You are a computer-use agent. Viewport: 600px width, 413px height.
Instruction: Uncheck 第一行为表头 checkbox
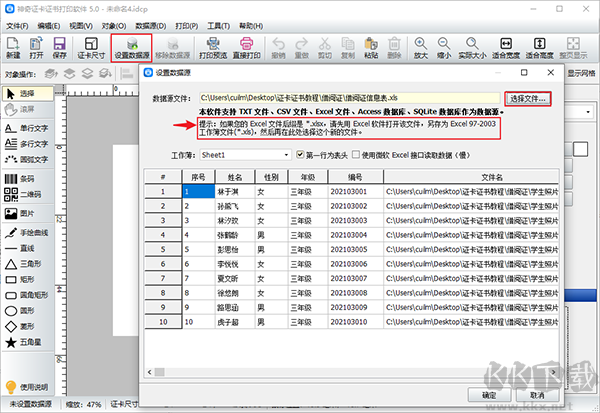[x=300, y=155]
